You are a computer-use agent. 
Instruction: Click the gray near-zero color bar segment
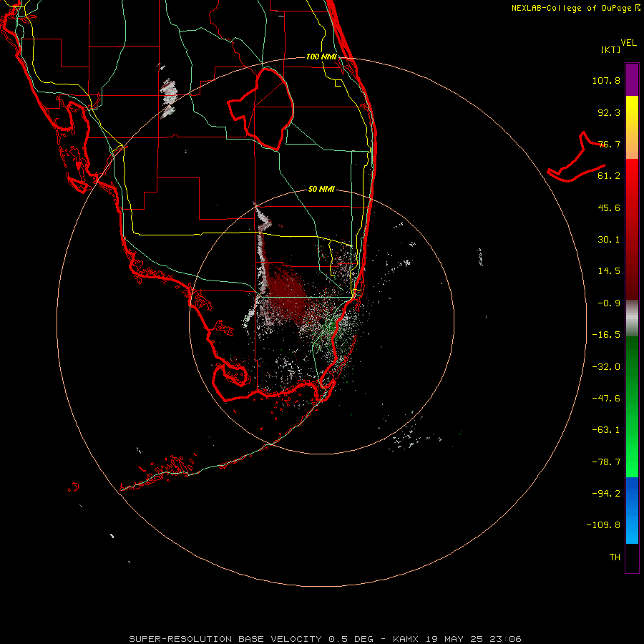point(632,317)
